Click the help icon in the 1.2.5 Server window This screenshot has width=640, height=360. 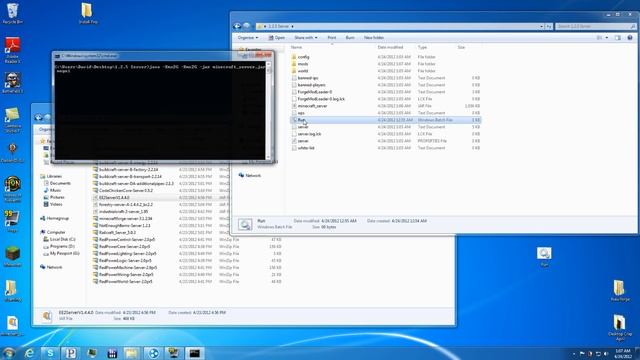(x=630, y=38)
